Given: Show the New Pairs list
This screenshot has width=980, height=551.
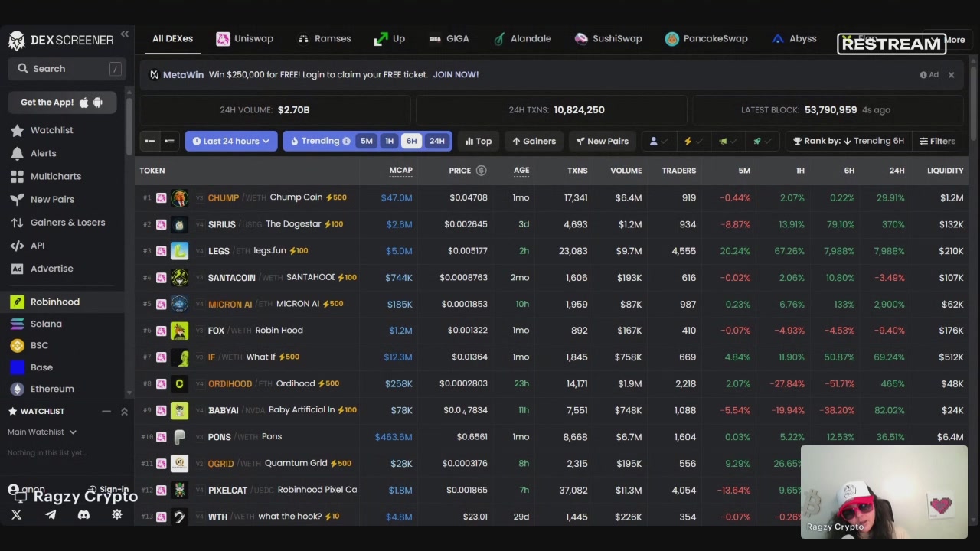Looking at the screenshot, I should pyautogui.click(x=603, y=141).
